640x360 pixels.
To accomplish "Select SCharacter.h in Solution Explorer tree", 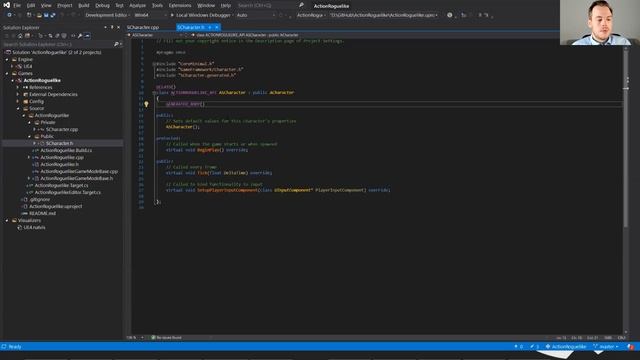I will pos(60,143).
